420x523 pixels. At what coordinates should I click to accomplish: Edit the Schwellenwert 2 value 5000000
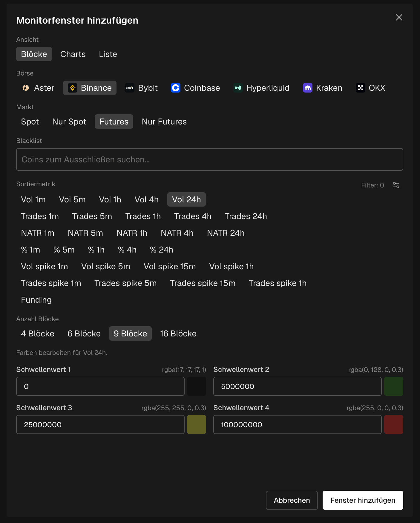[298, 386]
